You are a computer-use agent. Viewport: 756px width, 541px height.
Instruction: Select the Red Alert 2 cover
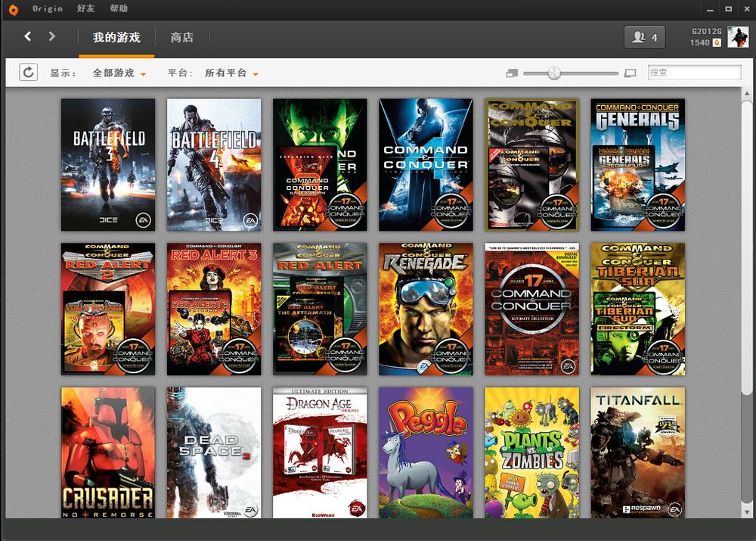click(x=108, y=309)
